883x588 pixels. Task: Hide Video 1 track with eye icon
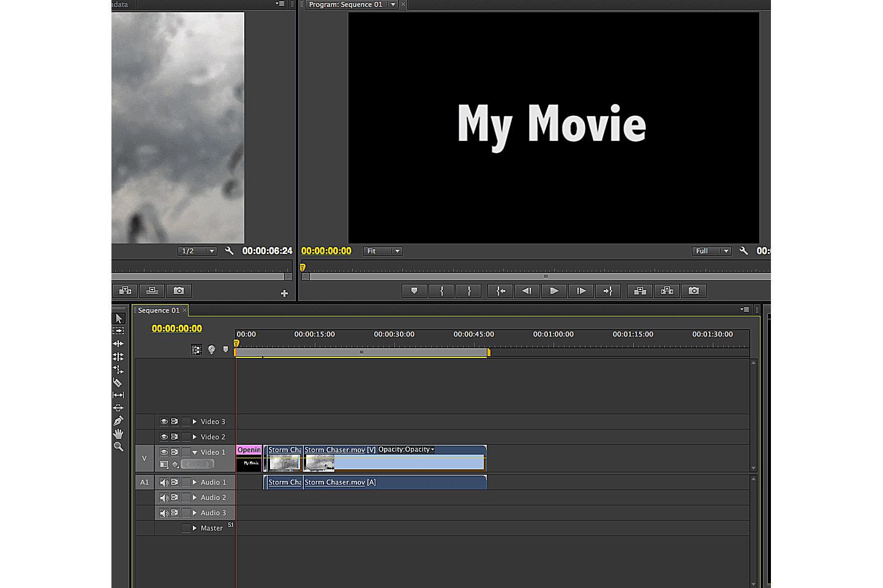[x=164, y=452]
